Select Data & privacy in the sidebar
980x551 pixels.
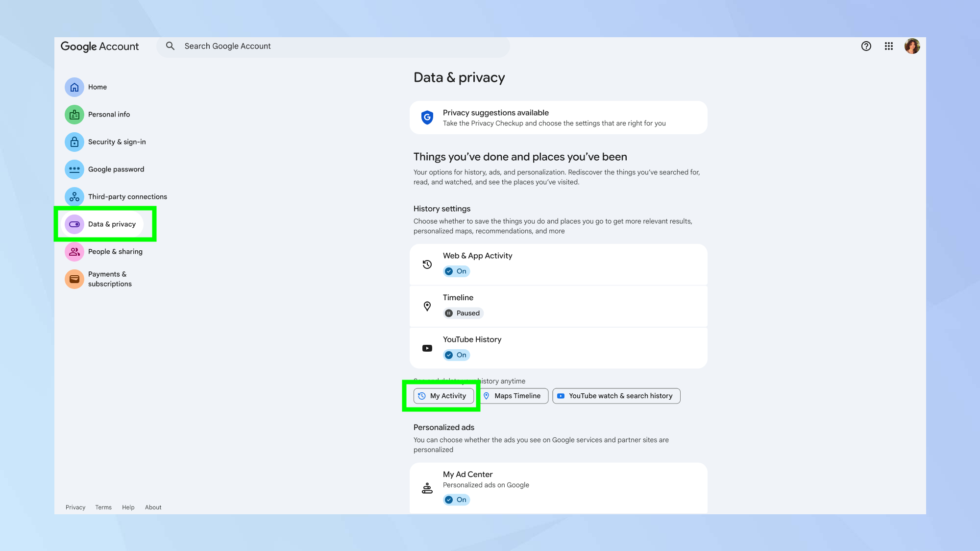(x=112, y=224)
